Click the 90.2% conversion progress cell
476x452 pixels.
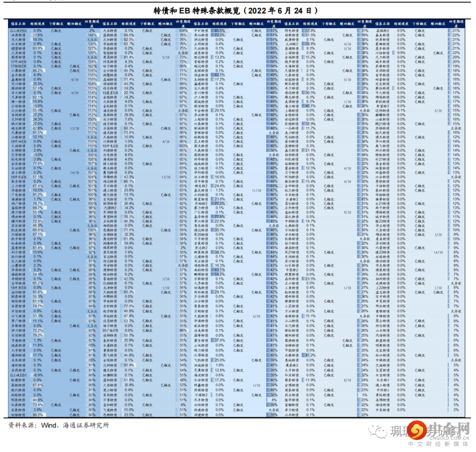[37, 415]
